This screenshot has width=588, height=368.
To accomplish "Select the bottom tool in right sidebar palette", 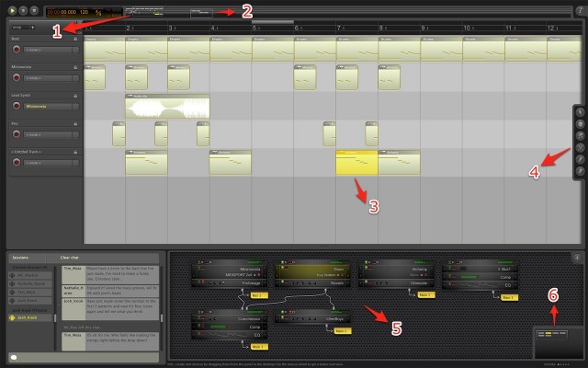I will (x=580, y=172).
